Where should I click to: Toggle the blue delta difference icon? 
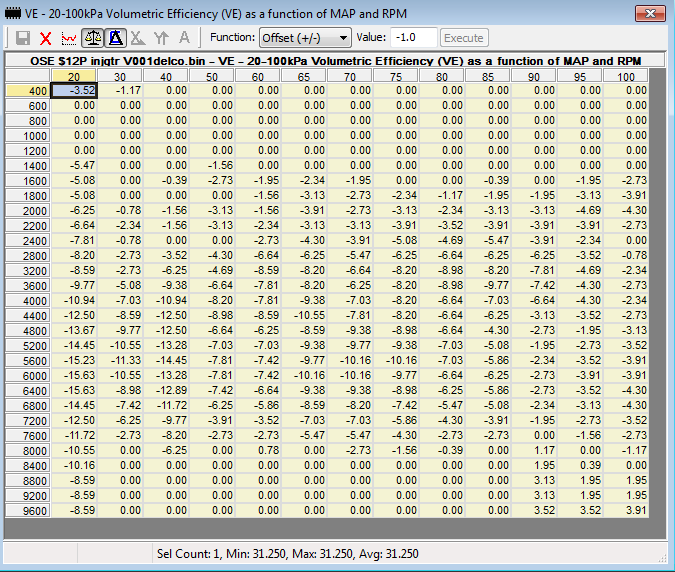[115, 38]
